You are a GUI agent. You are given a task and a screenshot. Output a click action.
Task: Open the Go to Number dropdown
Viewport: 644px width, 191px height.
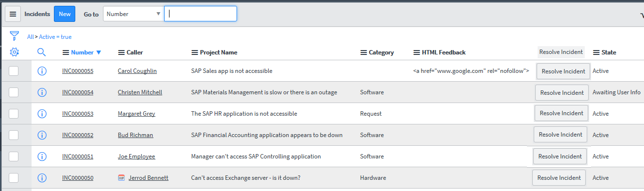pyautogui.click(x=134, y=14)
